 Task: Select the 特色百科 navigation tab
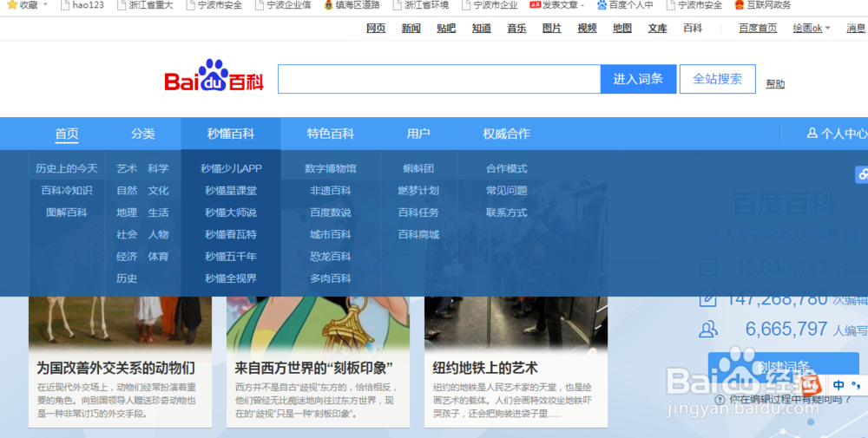tap(331, 134)
